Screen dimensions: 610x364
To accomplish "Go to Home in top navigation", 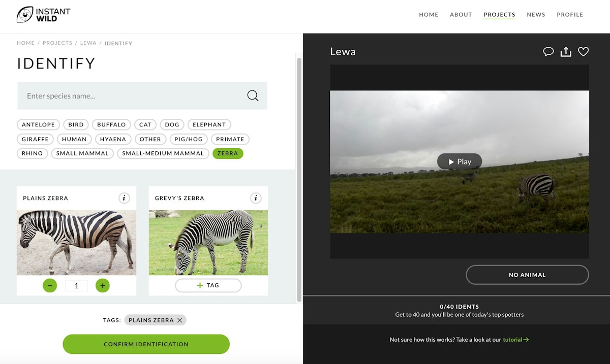I will pyautogui.click(x=429, y=15).
